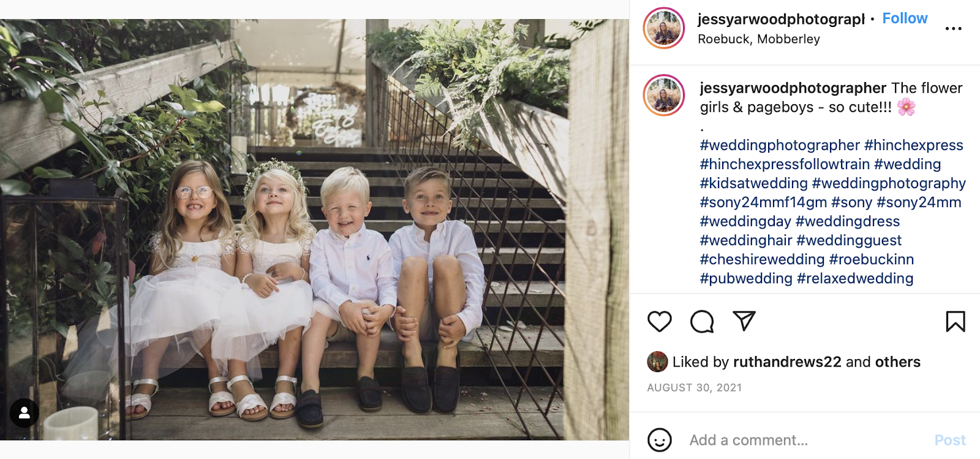Save the post with the bookmark icon
Viewport: 980px width, 459px height.
click(955, 321)
